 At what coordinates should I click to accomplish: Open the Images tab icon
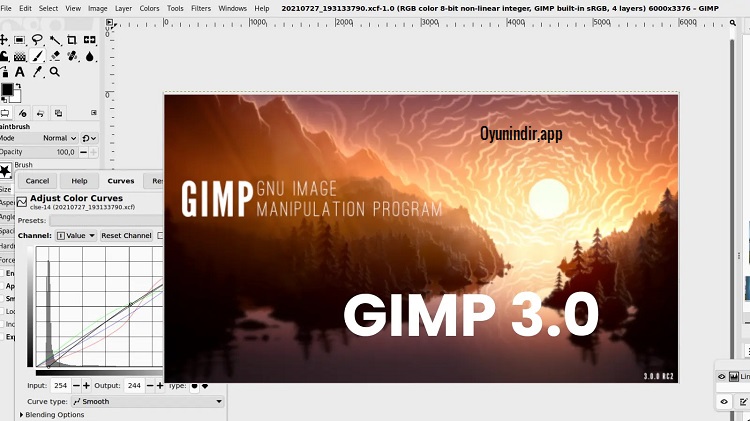[x=58, y=113]
